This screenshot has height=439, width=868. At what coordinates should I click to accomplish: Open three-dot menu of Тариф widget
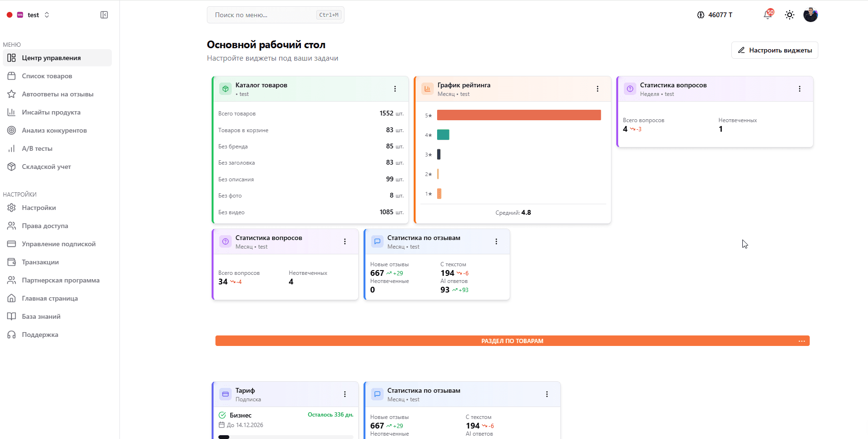tap(345, 394)
